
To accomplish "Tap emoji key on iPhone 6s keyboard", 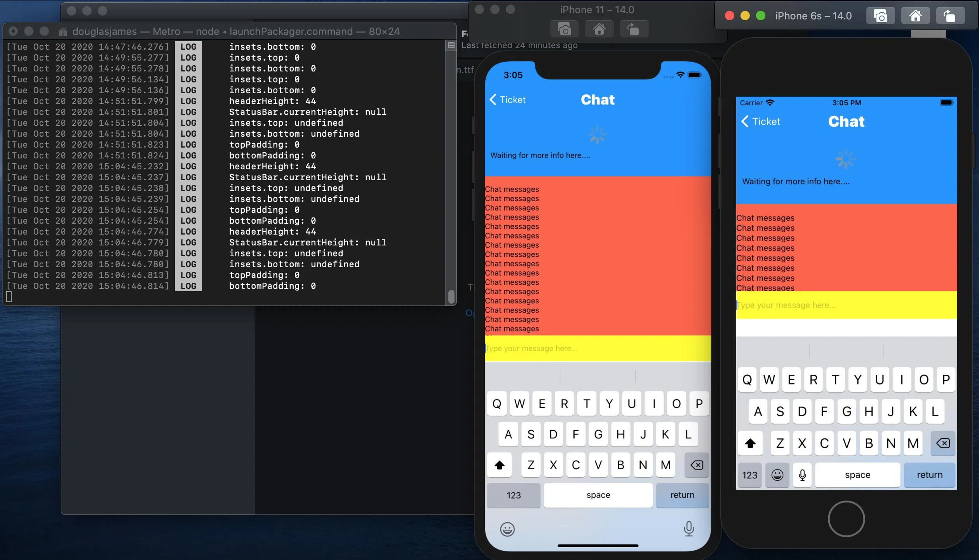I will [777, 475].
